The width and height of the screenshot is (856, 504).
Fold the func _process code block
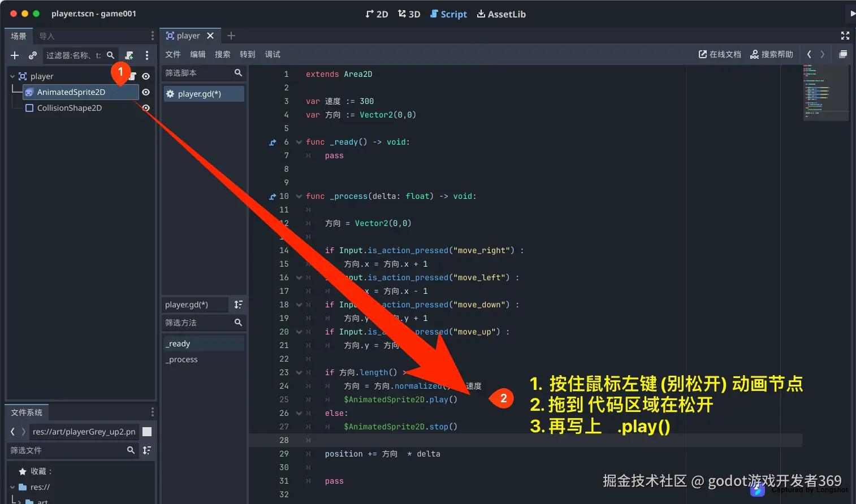point(299,196)
